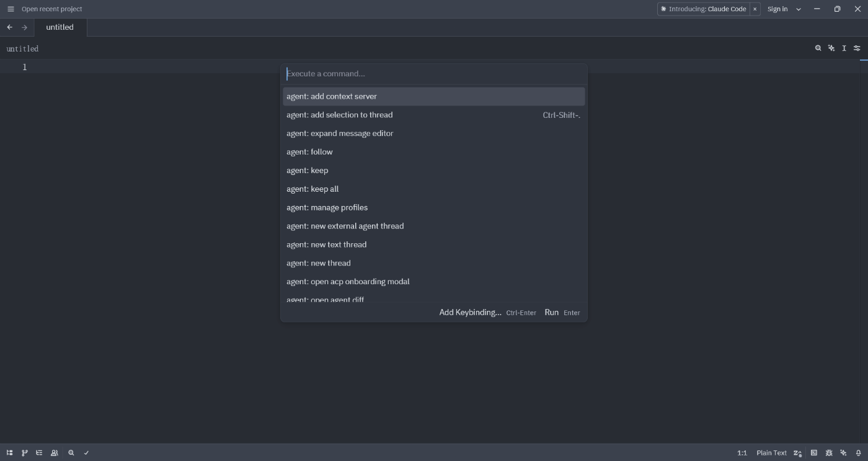Viewport: 868px width, 461px height.
Task: Pick agent: follow command
Action: coord(434,152)
